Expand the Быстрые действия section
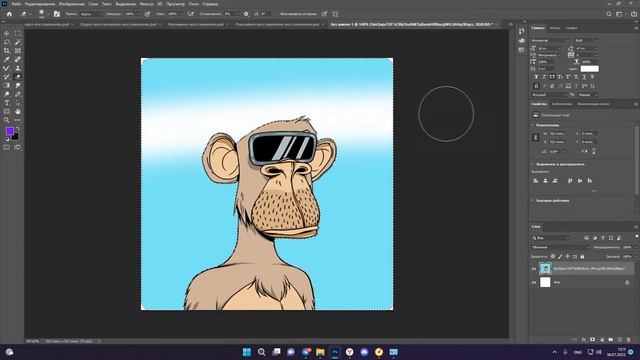 (533, 200)
